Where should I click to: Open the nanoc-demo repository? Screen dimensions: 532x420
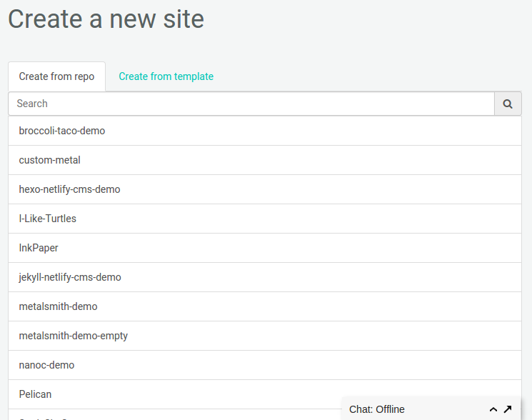click(x=46, y=365)
